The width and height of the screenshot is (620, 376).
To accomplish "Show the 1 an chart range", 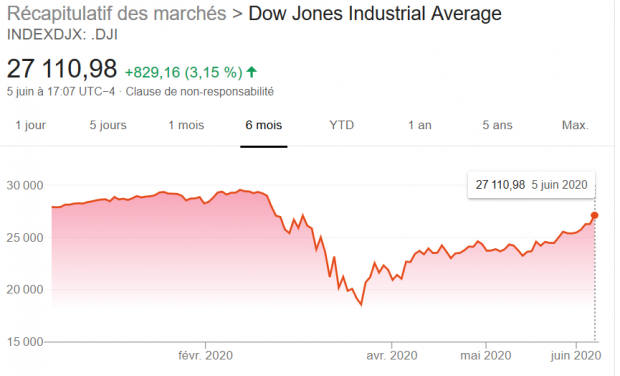I will pyautogui.click(x=420, y=125).
